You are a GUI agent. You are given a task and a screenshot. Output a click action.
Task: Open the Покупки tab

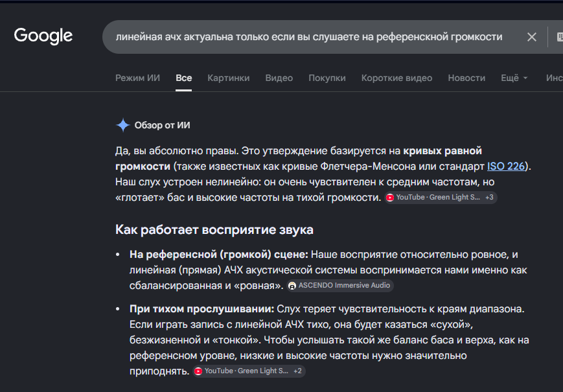[x=327, y=78]
